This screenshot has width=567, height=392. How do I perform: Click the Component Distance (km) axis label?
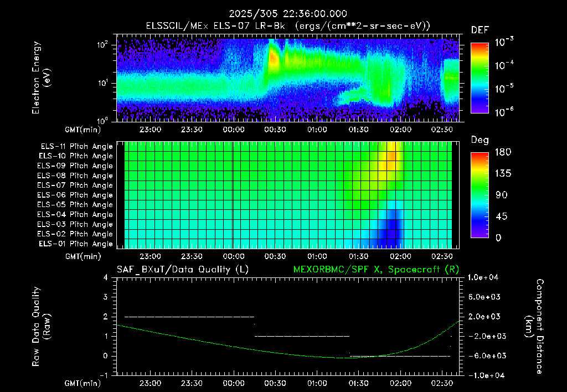coord(535,326)
